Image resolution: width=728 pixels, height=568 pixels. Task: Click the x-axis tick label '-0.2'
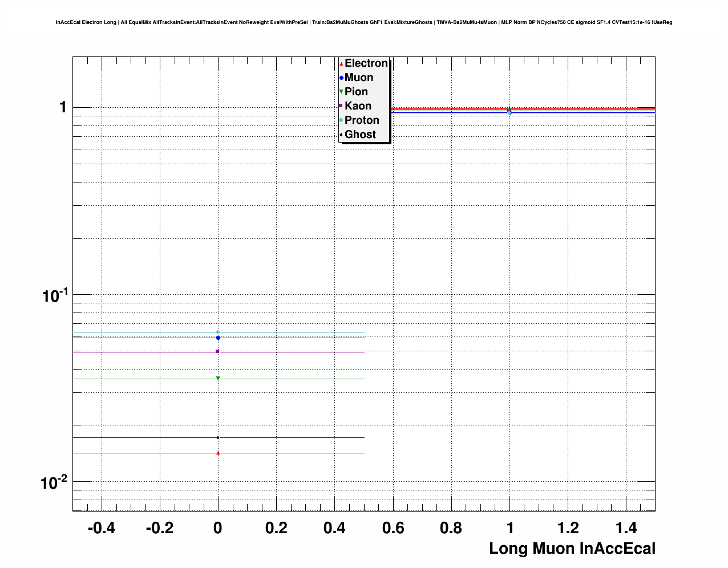click(x=159, y=528)
